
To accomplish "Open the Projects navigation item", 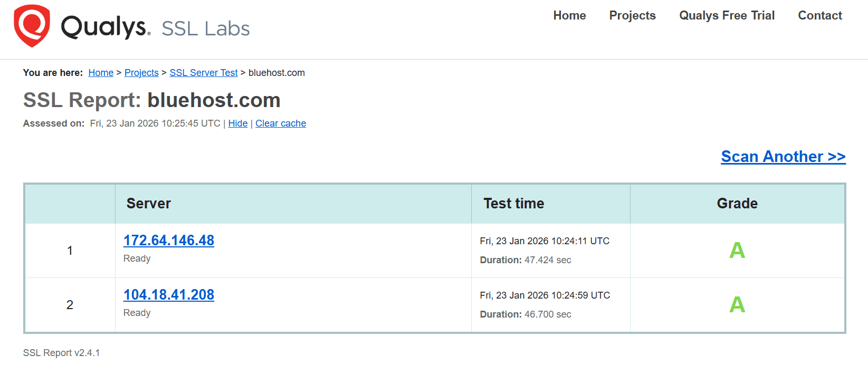I will [x=632, y=16].
